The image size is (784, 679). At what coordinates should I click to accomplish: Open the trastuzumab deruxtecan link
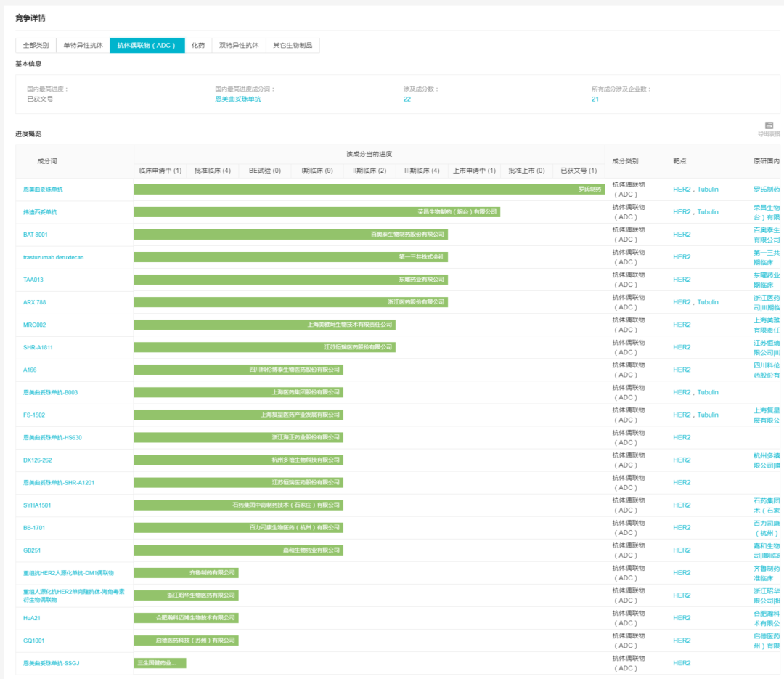54,257
